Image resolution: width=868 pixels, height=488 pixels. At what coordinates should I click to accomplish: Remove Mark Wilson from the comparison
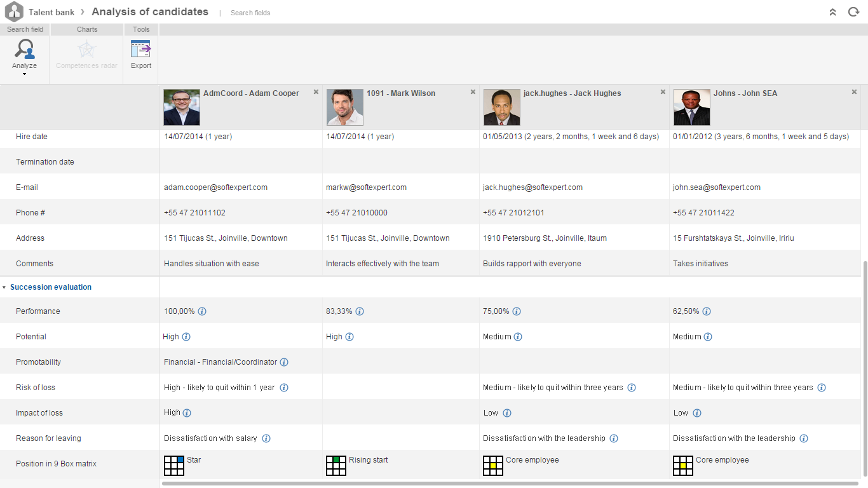coord(473,91)
